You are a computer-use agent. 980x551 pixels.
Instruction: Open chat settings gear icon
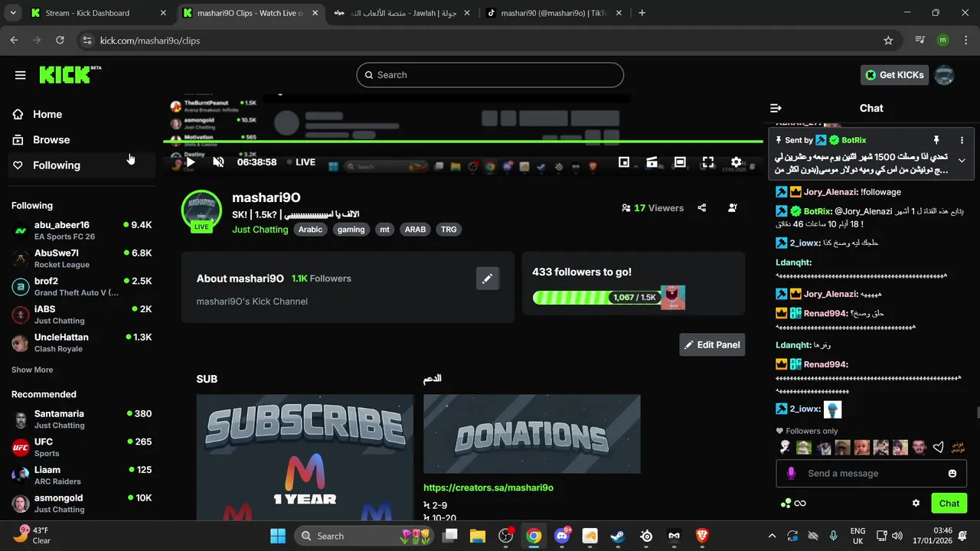click(916, 504)
